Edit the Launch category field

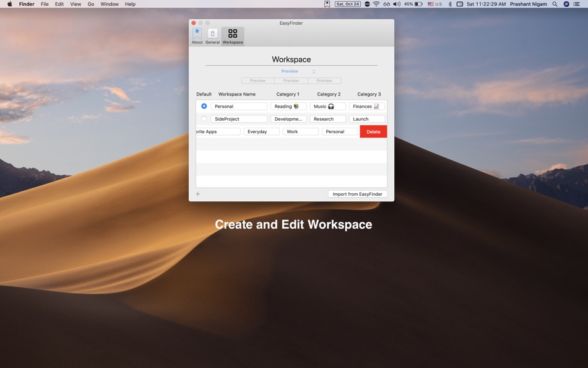[x=367, y=119]
